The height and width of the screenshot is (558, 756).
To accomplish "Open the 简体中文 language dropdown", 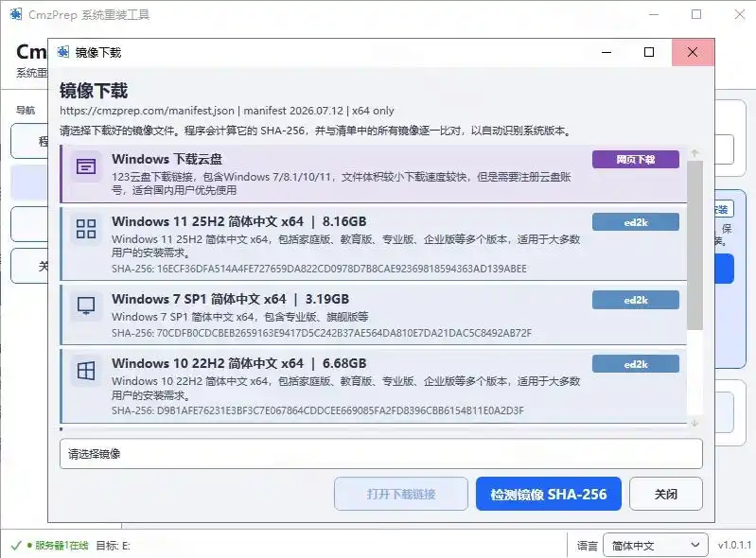I will click(x=656, y=546).
